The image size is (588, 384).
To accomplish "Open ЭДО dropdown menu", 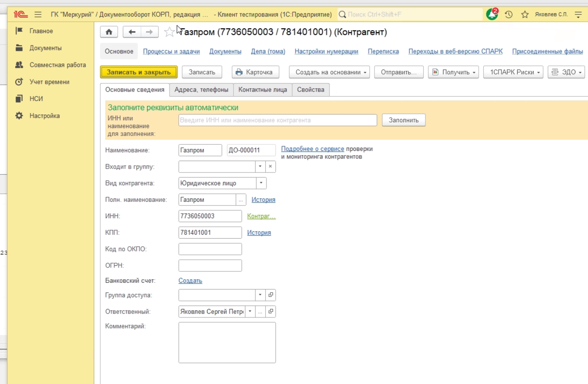I will click(x=566, y=72).
